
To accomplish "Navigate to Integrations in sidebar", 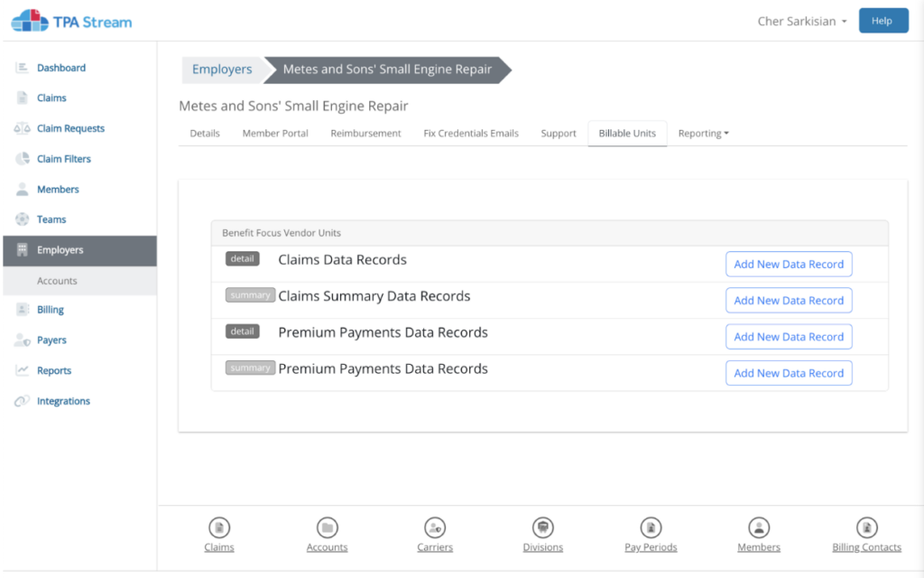I will 63,401.
